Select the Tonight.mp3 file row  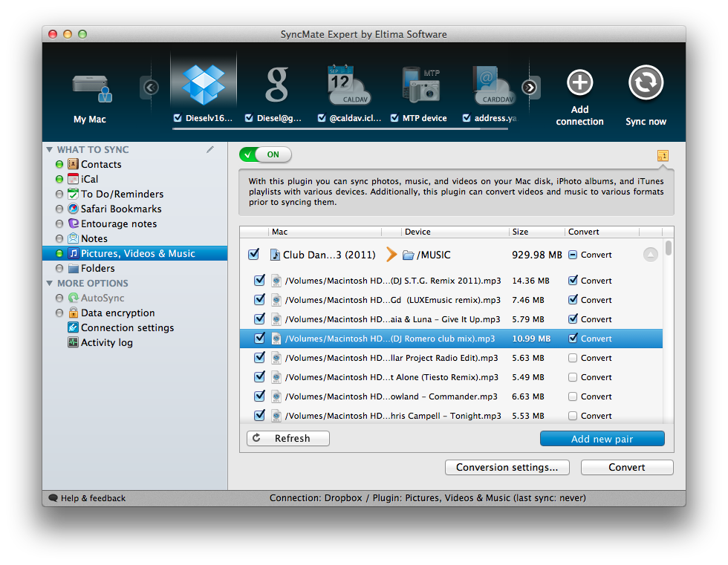coord(452,416)
